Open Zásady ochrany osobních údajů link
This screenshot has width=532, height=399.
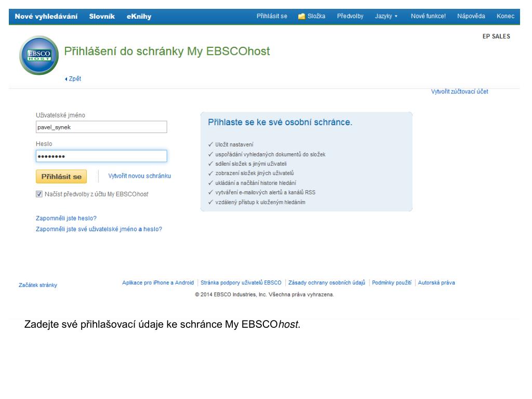click(x=327, y=283)
